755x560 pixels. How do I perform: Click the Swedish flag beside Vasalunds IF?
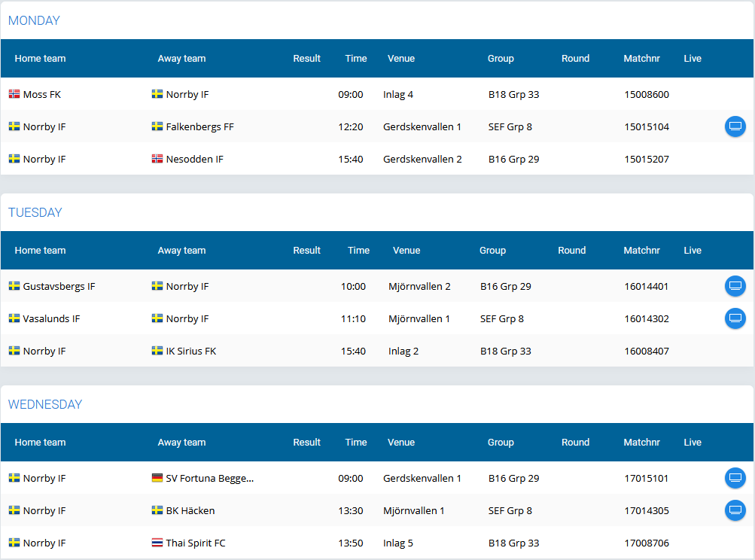[14, 318]
